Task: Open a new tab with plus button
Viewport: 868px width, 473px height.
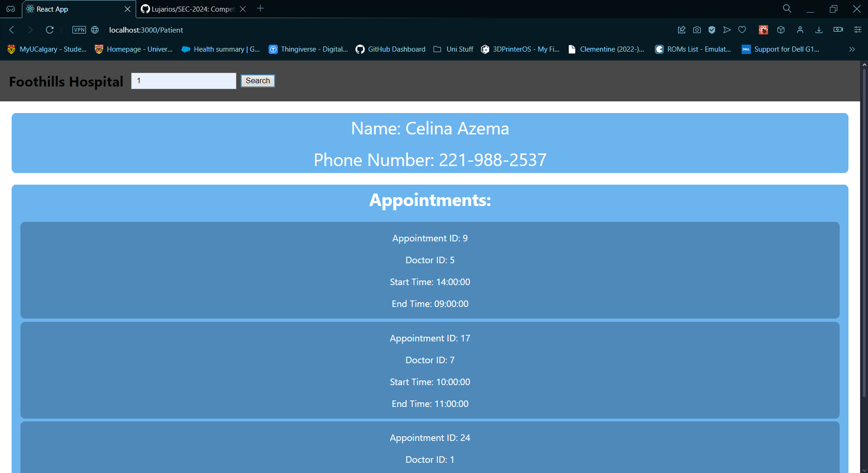Action: coord(261,9)
